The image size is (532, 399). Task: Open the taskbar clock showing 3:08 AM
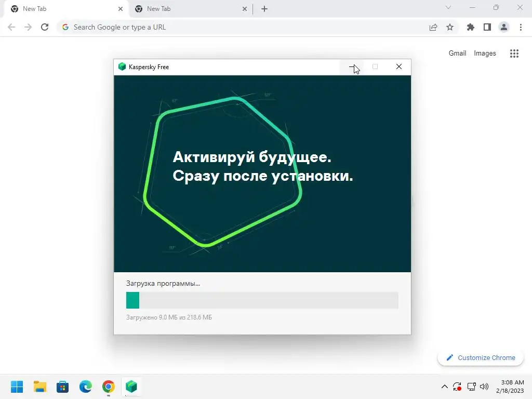tap(510, 387)
